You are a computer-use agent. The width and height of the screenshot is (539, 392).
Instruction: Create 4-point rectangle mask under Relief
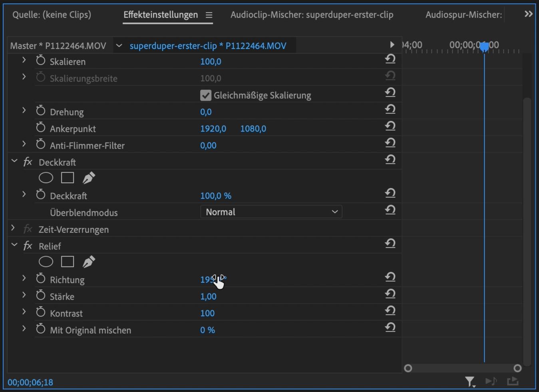pos(68,262)
